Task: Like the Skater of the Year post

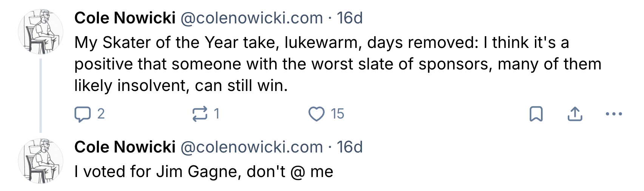Action: click(316, 114)
